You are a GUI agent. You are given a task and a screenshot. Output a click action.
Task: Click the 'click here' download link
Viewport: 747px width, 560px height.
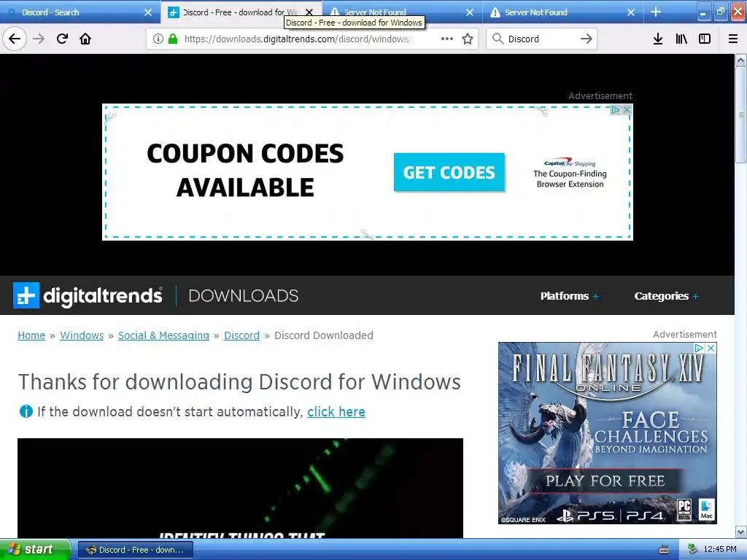pos(336,411)
